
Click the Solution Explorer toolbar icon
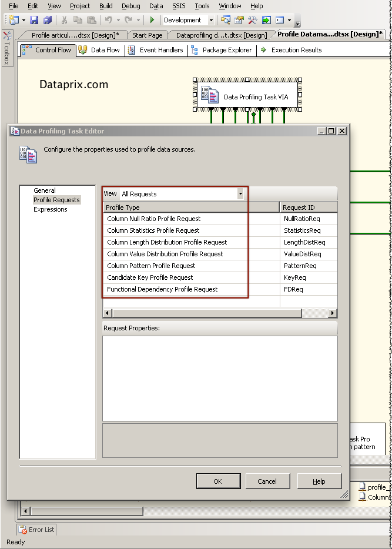point(226,20)
